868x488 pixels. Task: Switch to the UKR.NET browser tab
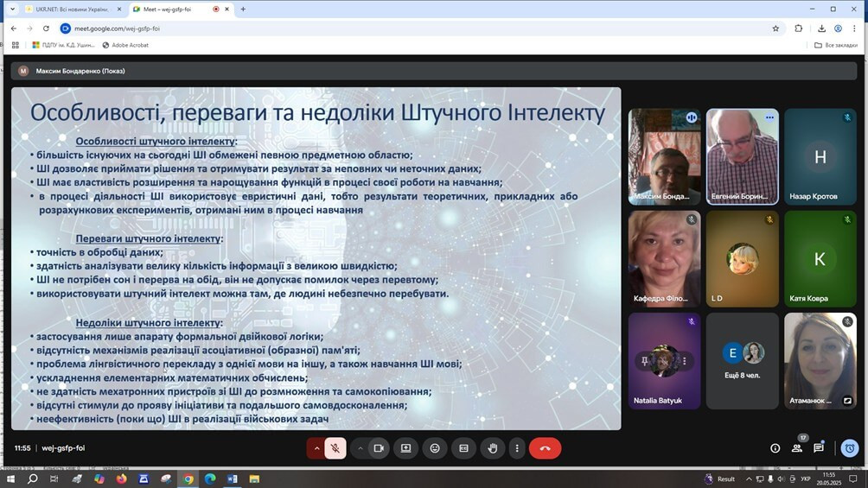(73, 9)
